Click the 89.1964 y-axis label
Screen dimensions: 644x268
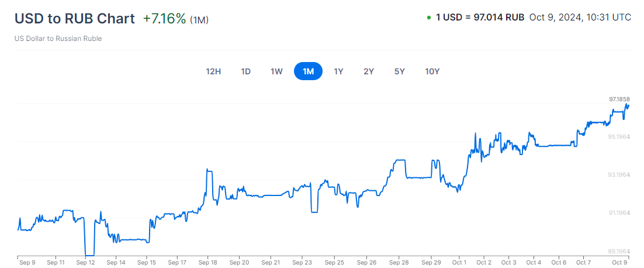pyautogui.click(x=619, y=251)
